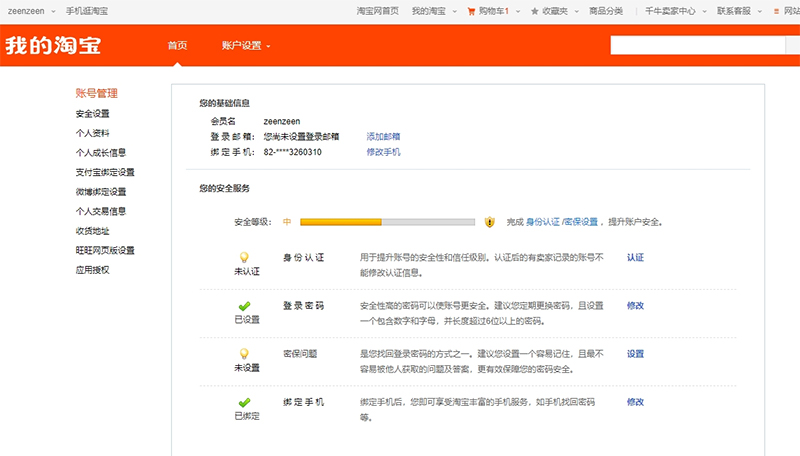Click the member name zeenzeen text
The height and width of the screenshot is (456, 800).
282,121
